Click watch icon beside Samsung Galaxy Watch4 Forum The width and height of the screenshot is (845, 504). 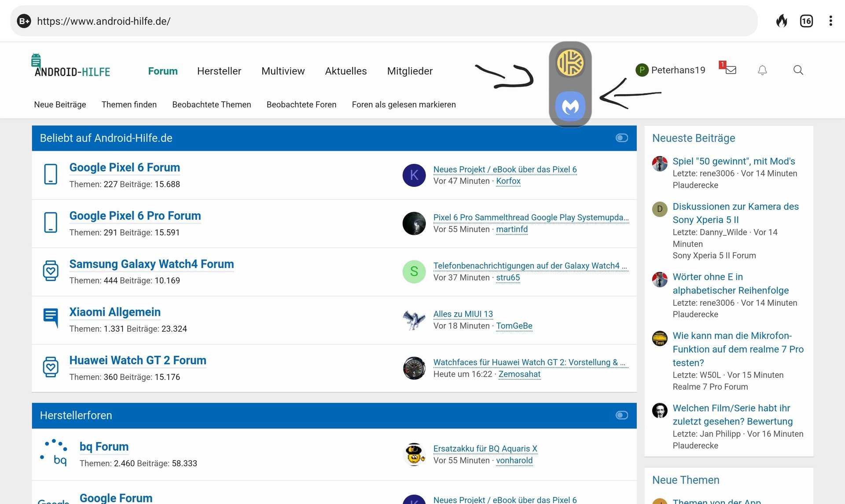point(51,270)
